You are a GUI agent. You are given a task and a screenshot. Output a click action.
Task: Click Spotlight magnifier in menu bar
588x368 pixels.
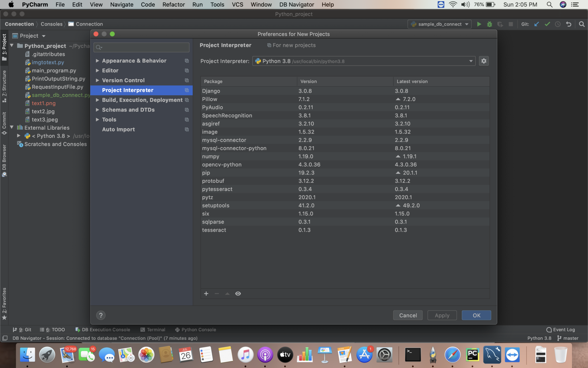[x=550, y=5]
